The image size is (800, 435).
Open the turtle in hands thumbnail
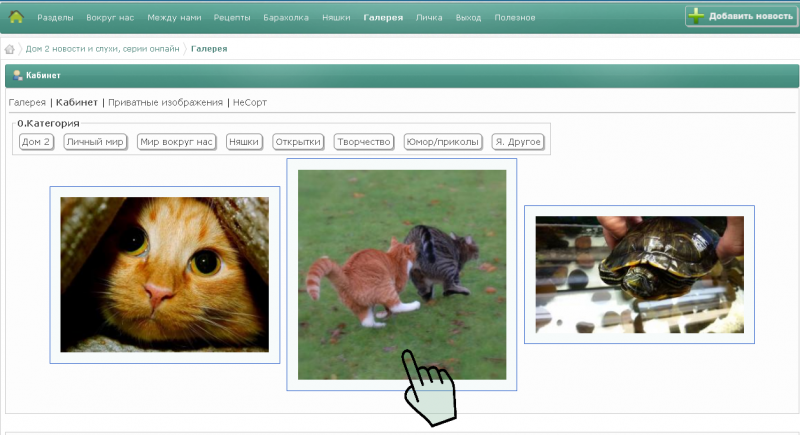pos(639,274)
